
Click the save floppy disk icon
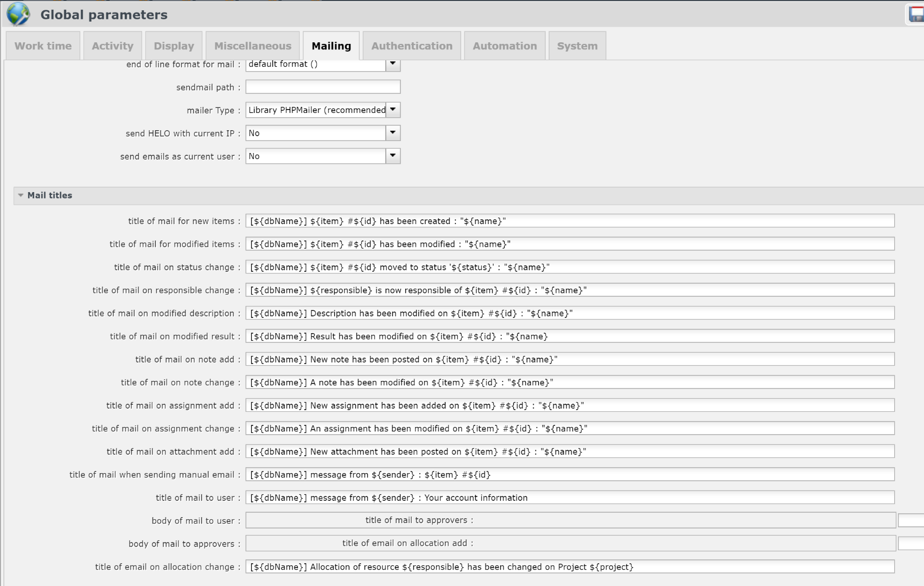coord(916,14)
